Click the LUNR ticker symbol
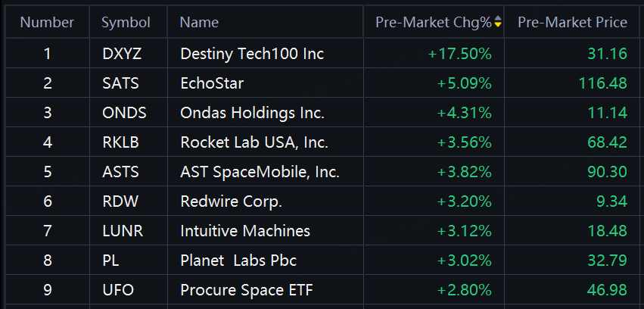Viewport: 644px width, 309px height. 123,231
